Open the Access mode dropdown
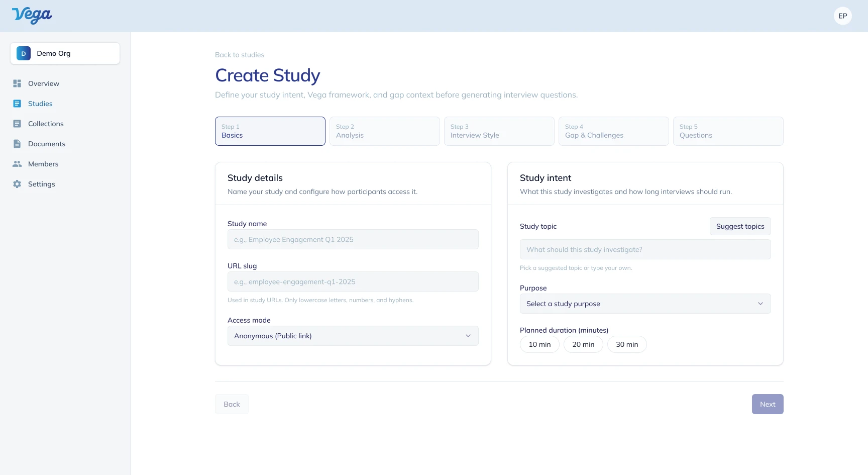Viewport: 868px width, 475px height. pyautogui.click(x=353, y=336)
